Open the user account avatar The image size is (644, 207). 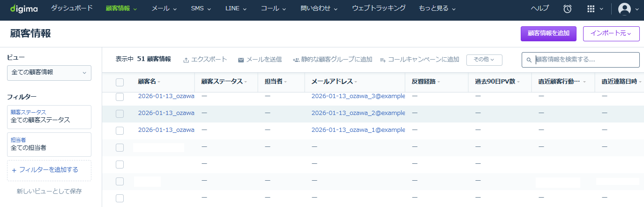point(625,8)
